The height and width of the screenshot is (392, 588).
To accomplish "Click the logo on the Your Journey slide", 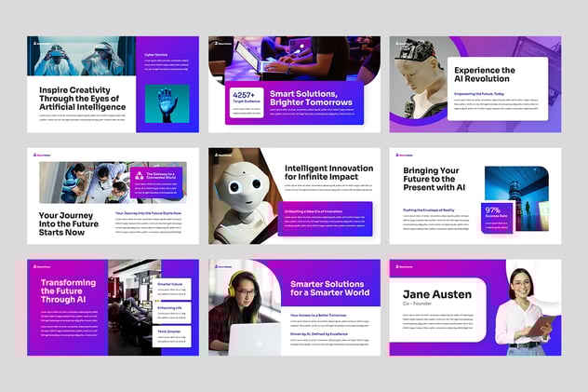I will click(x=34, y=155).
